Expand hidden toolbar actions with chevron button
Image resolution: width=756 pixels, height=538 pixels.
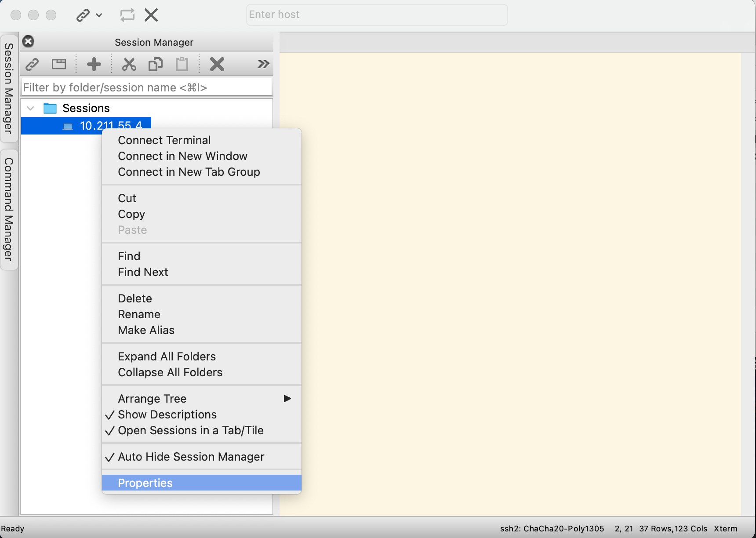[x=263, y=64]
